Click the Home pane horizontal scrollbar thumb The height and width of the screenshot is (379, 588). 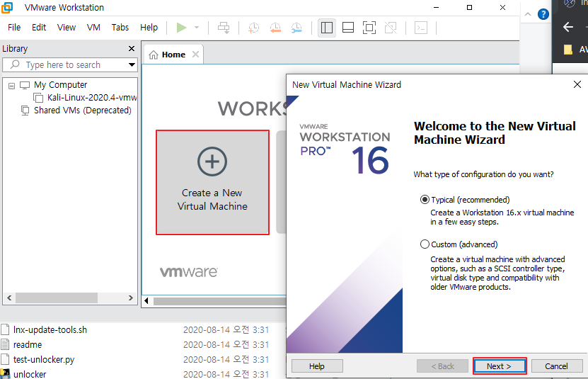click(220, 301)
